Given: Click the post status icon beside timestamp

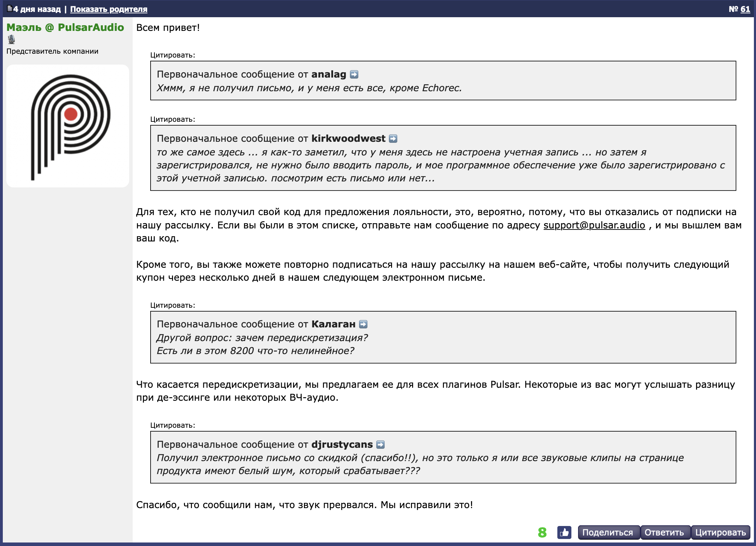Looking at the screenshot, I should coord(10,8).
